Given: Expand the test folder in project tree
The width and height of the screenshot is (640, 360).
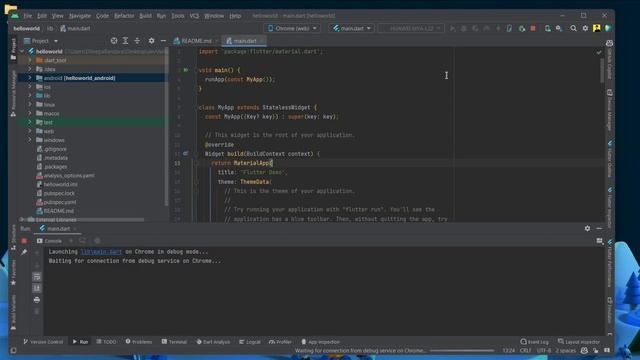Looking at the screenshot, I should 30,122.
